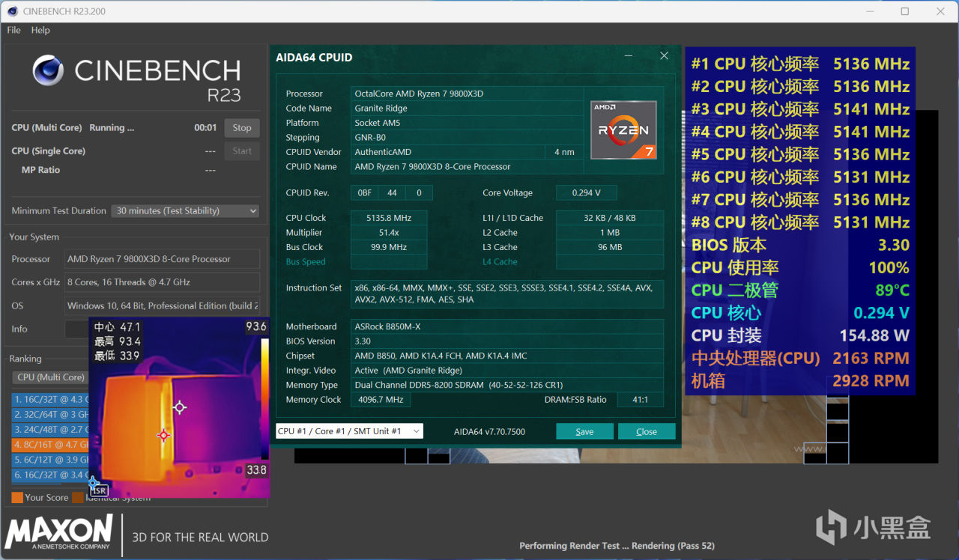
Task: Click the CPU 使用率 100% overlay row
Action: point(800,268)
